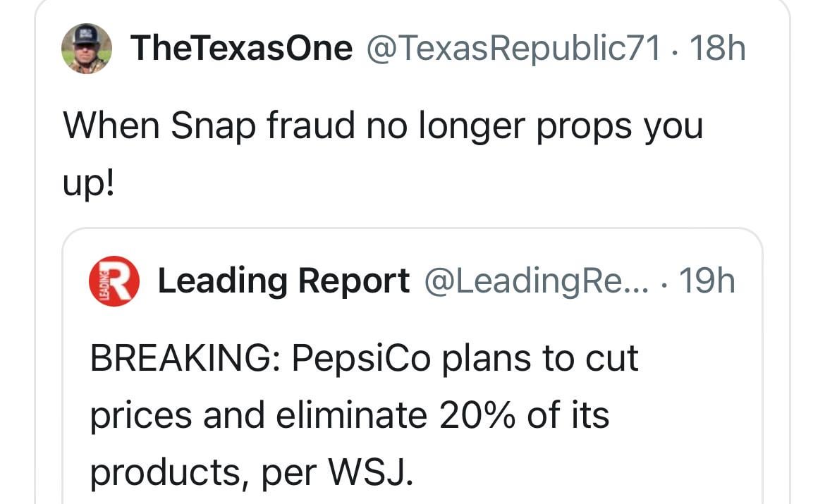Click TheTexasOne display name
The image size is (825, 504).
point(241,49)
